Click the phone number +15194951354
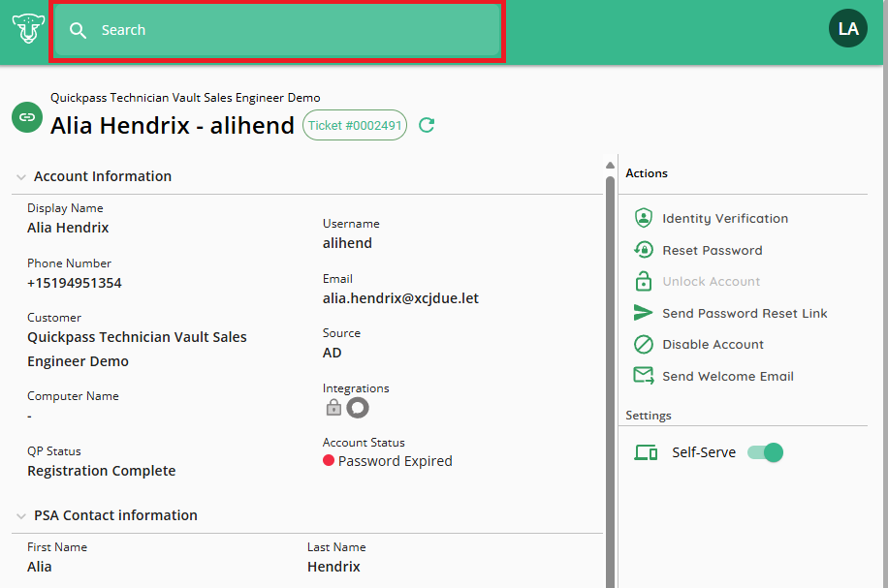The image size is (888, 588). point(75,283)
